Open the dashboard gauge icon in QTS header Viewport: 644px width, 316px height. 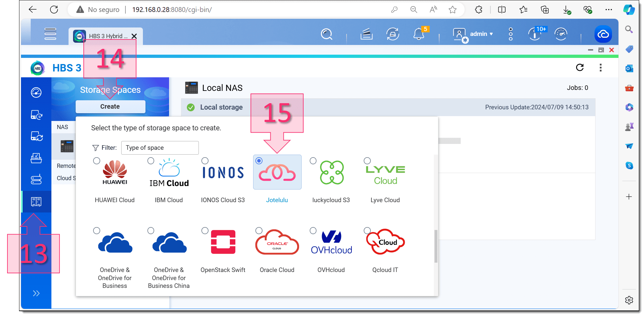561,34
